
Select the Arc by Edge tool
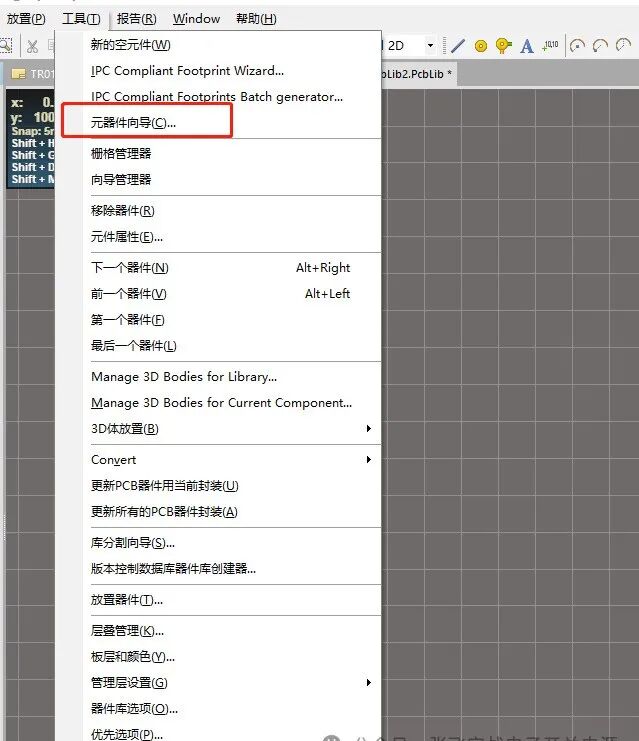(600, 45)
